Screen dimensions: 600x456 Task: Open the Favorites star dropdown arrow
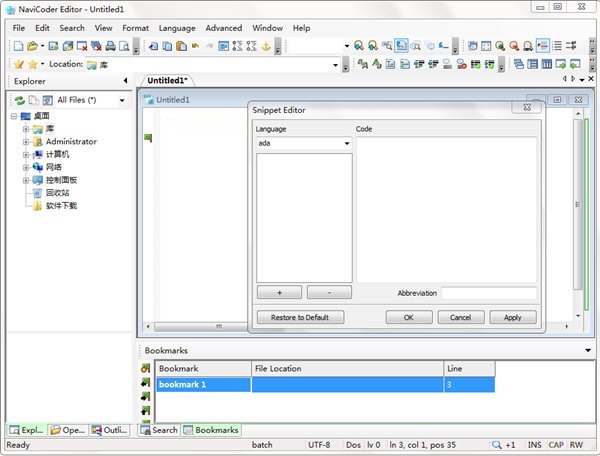tap(42, 64)
